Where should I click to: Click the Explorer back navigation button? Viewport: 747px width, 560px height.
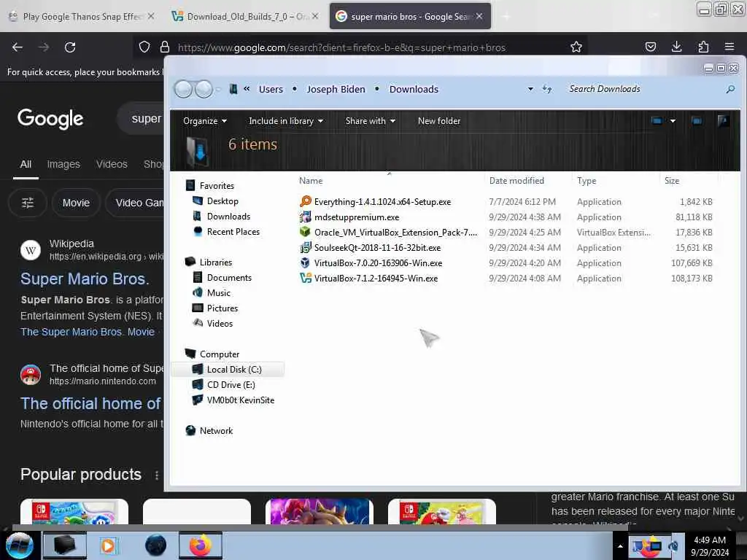click(x=183, y=89)
